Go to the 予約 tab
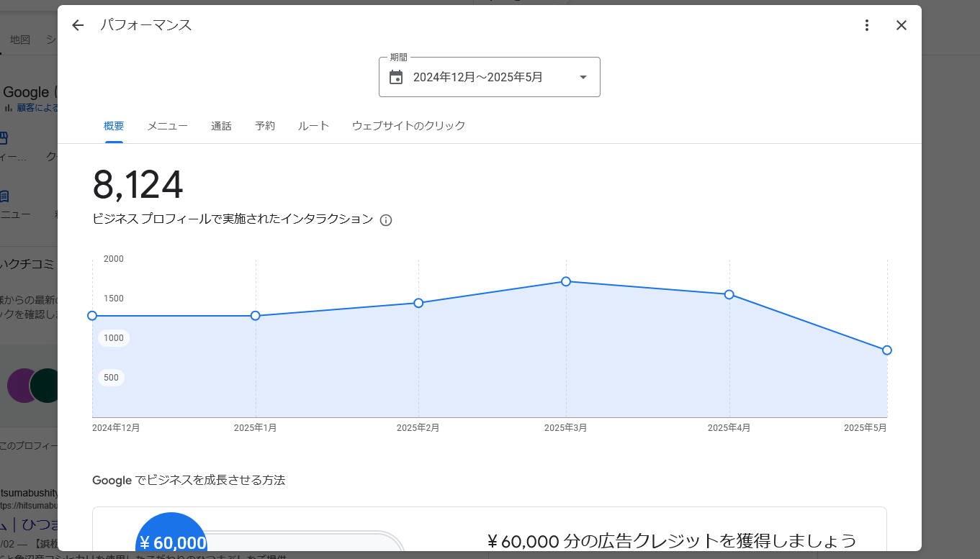This screenshot has height=559, width=980. pos(265,126)
